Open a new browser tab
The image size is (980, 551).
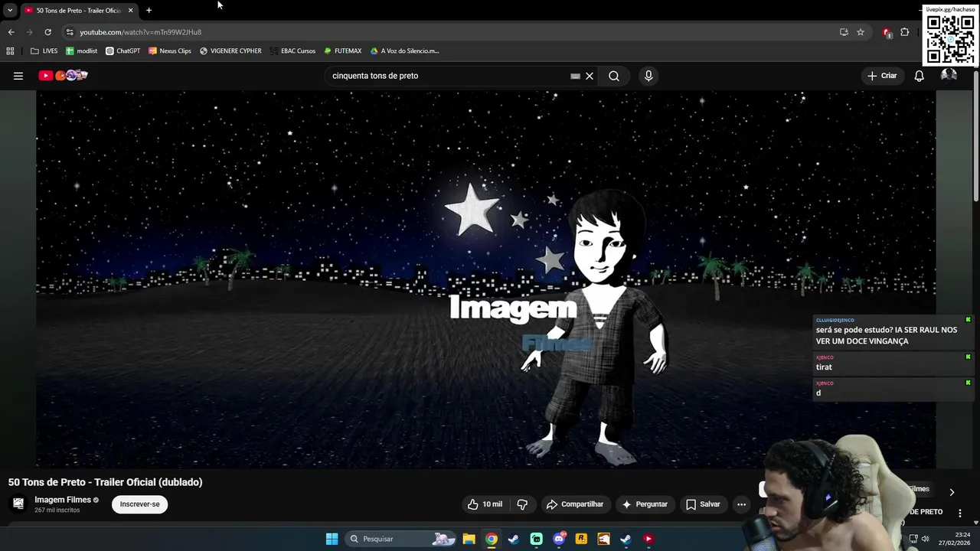[149, 11]
